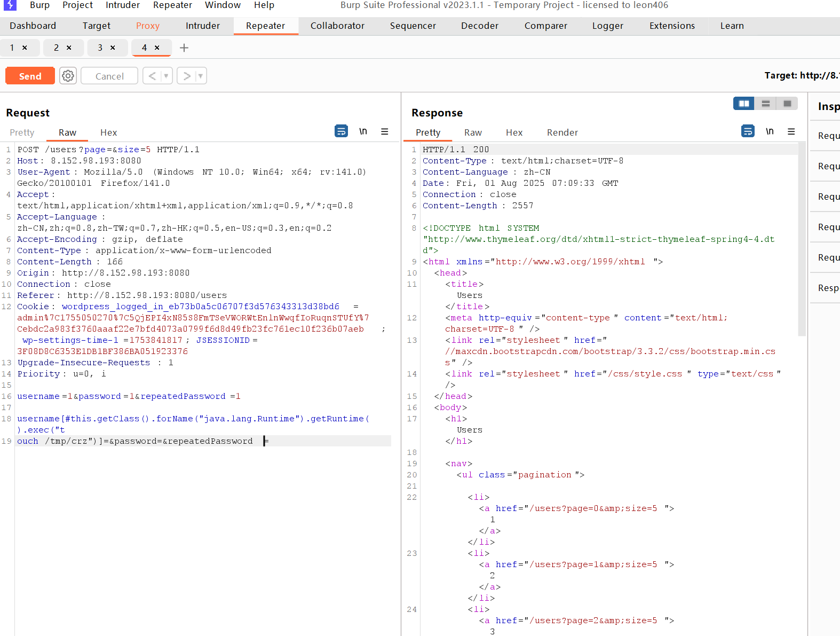Toggle word wrap in Response panel
This screenshot has width=840, height=636.
(x=748, y=131)
